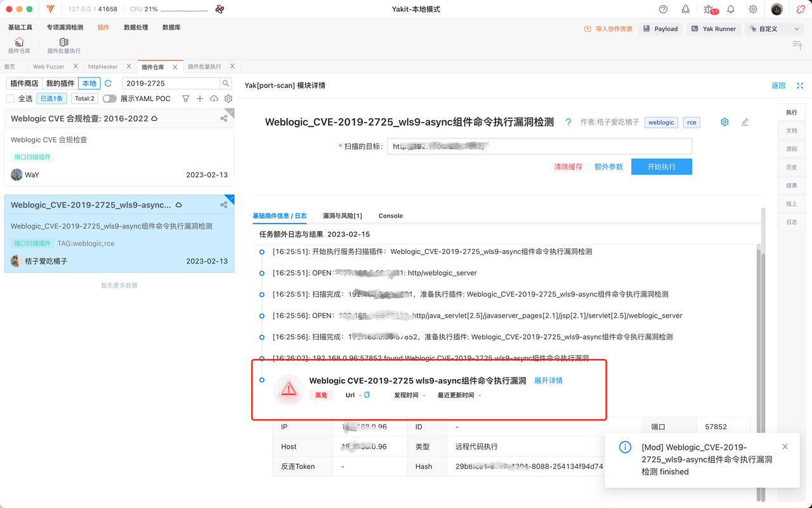This screenshot has height=508, width=812.
Task: Open the 插件仓库 toolbar icon
Action: tap(19, 46)
